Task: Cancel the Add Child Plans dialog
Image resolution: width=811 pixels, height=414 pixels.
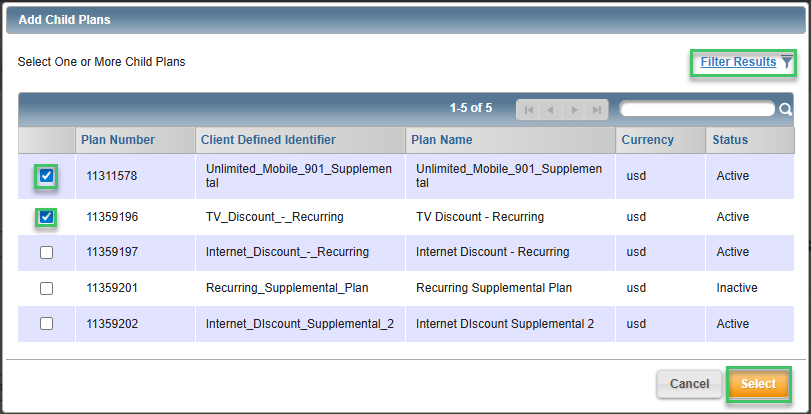Action: (689, 384)
